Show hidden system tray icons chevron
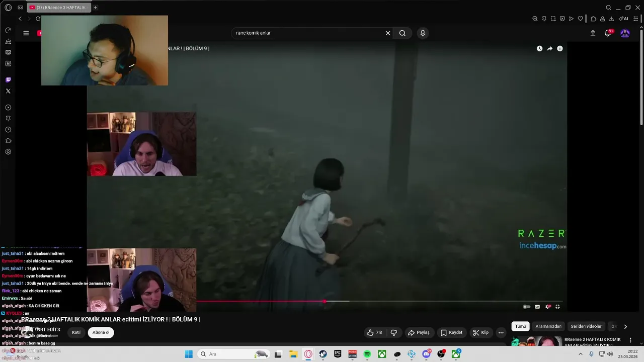644x362 pixels. [580, 354]
